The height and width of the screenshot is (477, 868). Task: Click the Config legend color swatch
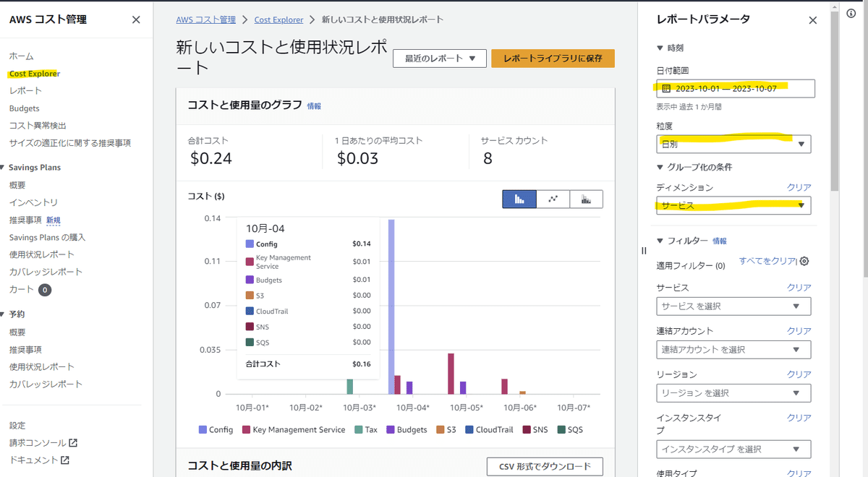click(203, 429)
